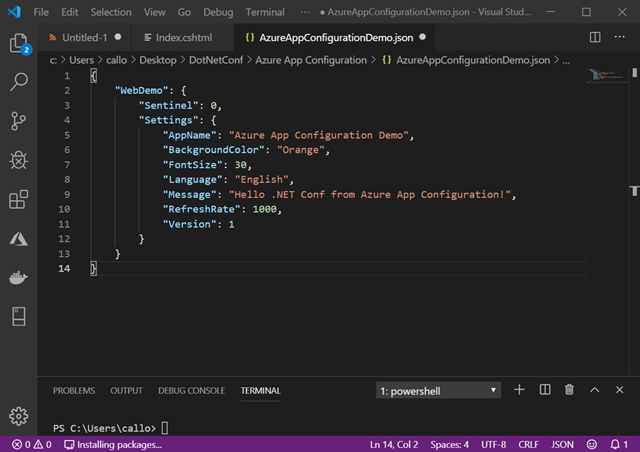Click the Desktop breadcrumb segment
The height and width of the screenshot is (452, 640).
click(158, 60)
